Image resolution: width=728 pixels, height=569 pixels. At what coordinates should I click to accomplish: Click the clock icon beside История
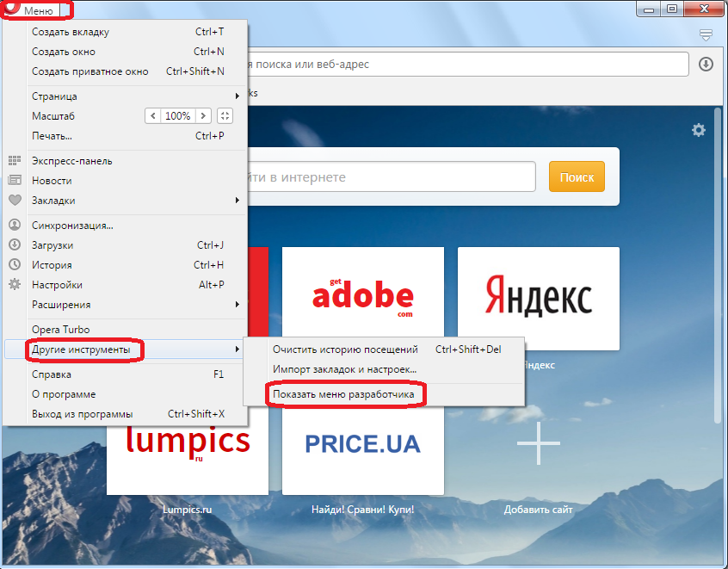[x=15, y=265]
